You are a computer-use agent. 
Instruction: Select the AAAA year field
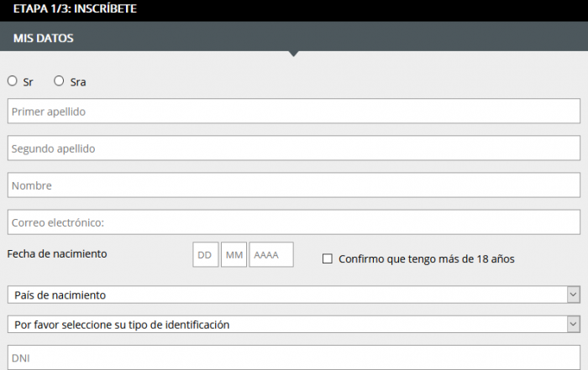[x=271, y=255]
